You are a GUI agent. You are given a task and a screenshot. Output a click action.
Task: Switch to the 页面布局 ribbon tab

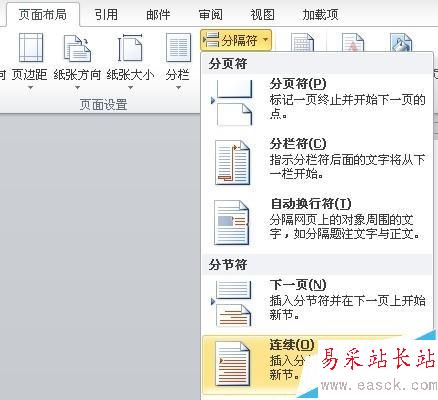pyautogui.click(x=42, y=15)
